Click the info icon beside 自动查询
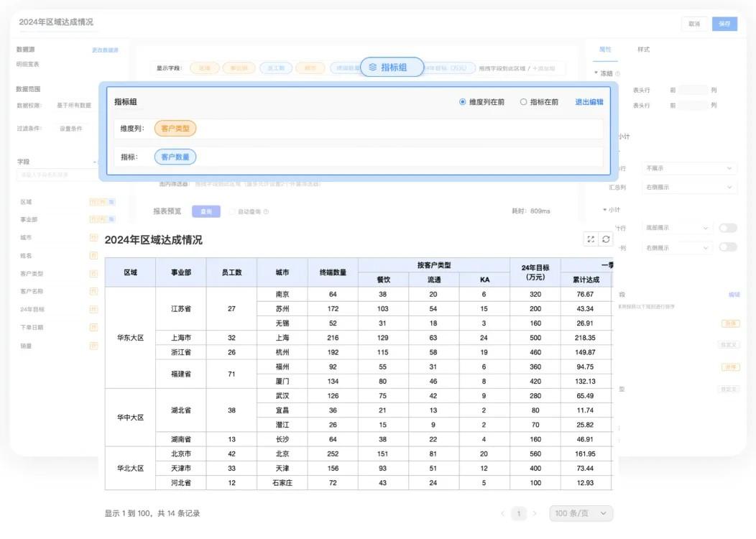The image size is (756, 539). point(266,211)
